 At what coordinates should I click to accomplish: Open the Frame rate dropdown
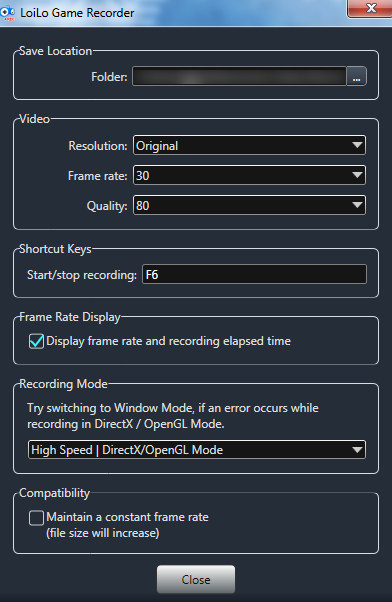click(x=249, y=175)
